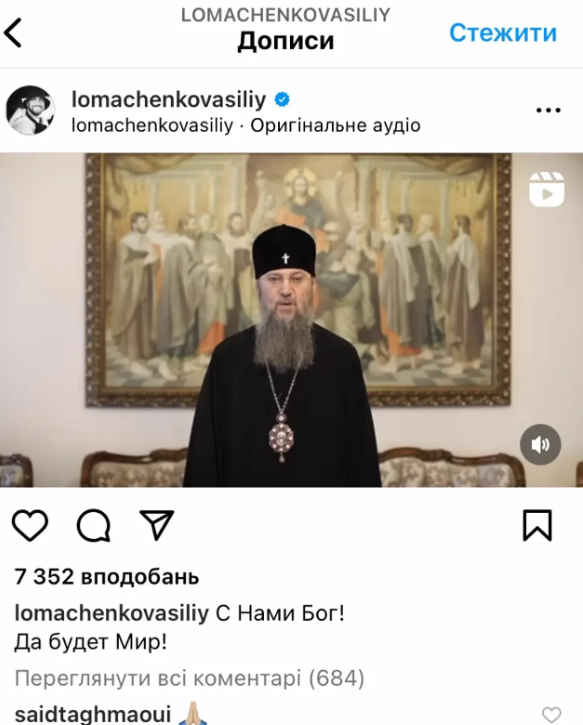Open the three-dots post options menu
Screen dimensions: 583x725
point(548,110)
